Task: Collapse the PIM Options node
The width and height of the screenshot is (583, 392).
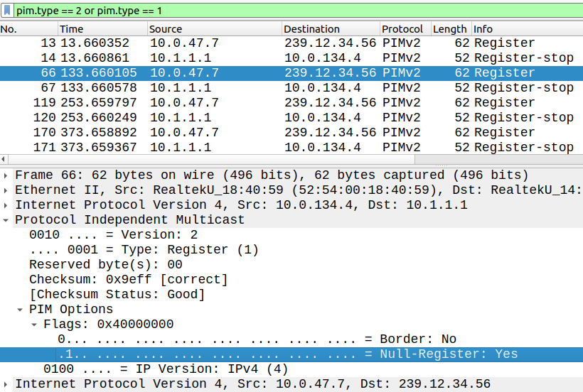Action: [20, 309]
